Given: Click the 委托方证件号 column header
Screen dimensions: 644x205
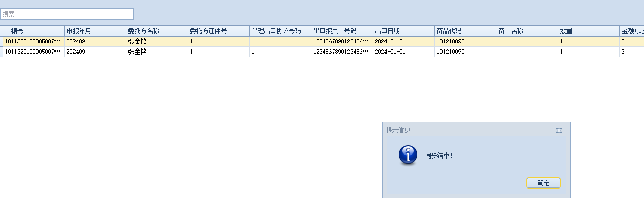Looking at the screenshot, I should coord(219,31).
